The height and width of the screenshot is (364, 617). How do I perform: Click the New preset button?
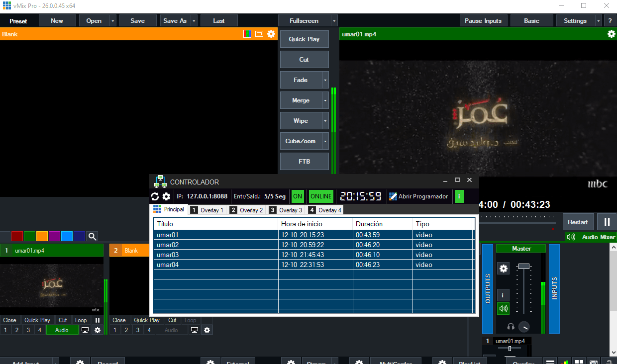click(57, 21)
